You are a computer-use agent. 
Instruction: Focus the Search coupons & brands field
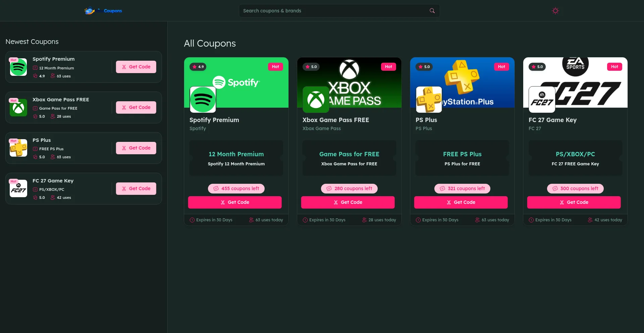click(x=339, y=11)
